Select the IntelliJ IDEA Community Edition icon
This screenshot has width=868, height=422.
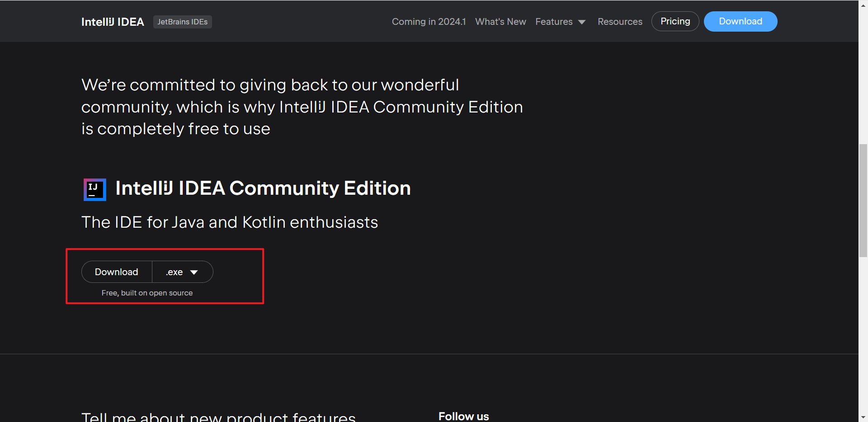pos(94,189)
